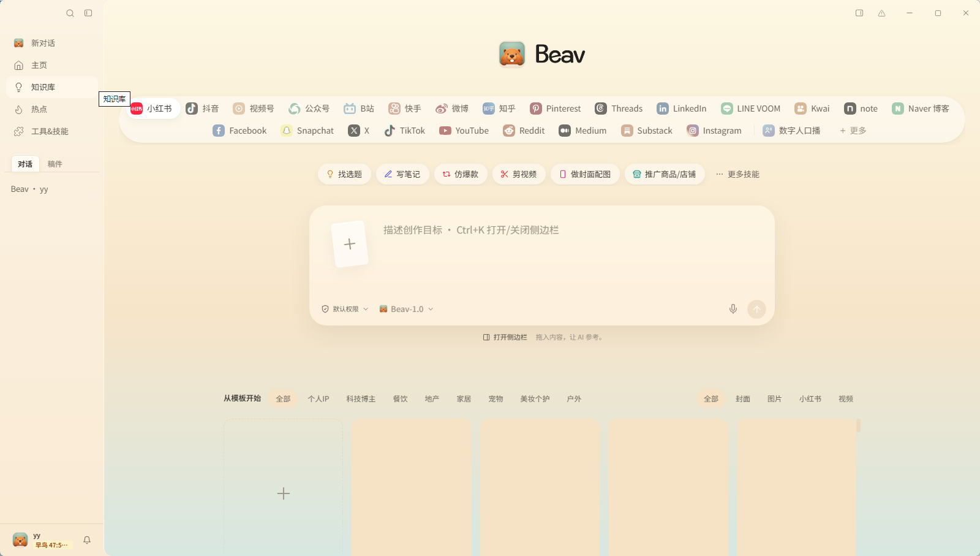Open the search icon in sidebar header

(x=70, y=13)
